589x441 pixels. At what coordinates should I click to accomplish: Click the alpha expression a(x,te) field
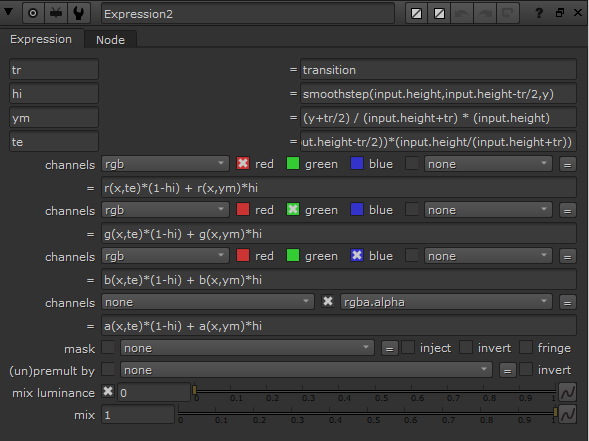[x=339, y=326]
